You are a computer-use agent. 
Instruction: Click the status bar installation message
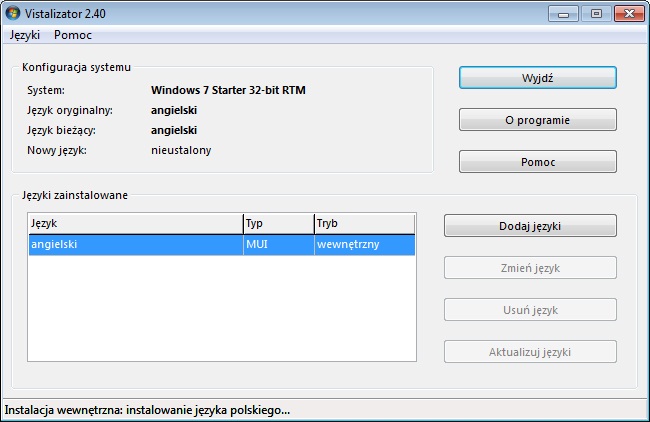[148, 410]
